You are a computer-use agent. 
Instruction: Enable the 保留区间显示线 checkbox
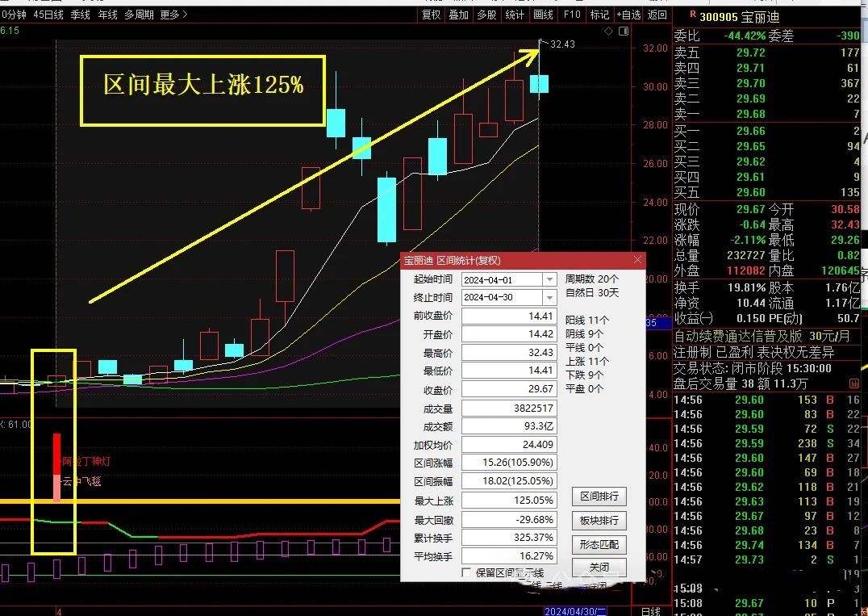466,572
